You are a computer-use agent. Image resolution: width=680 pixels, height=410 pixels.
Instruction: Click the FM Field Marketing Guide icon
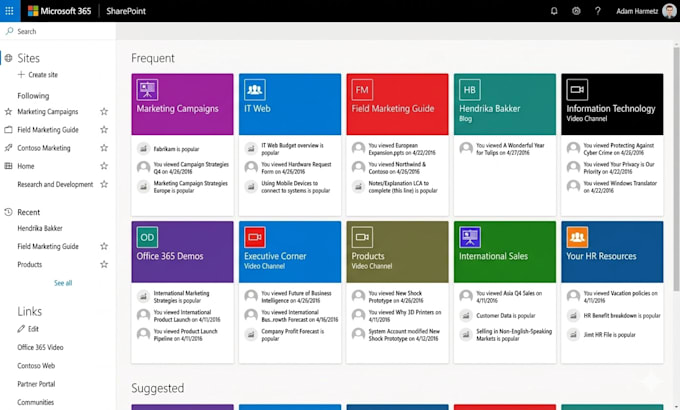click(x=362, y=90)
